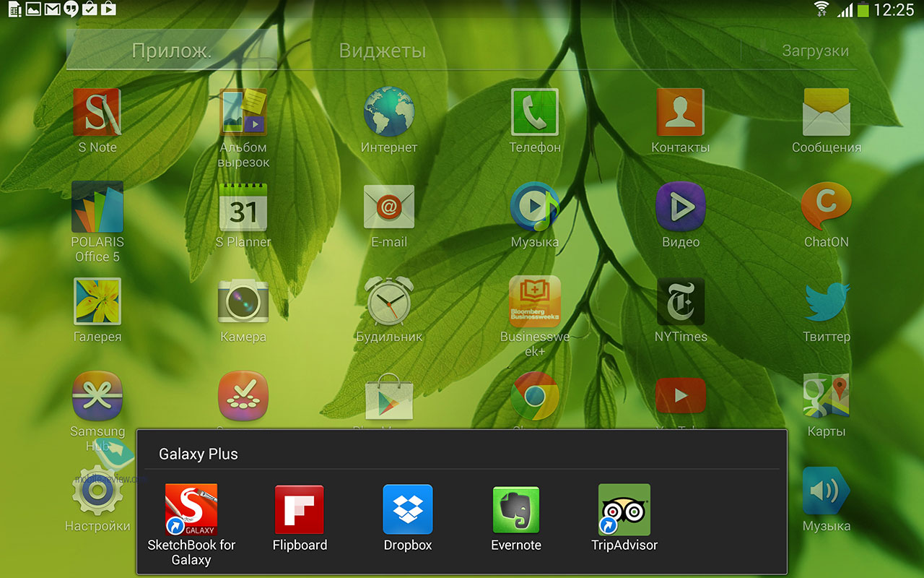
Task: Switch to the Прилож. tab
Action: pyautogui.click(x=172, y=51)
